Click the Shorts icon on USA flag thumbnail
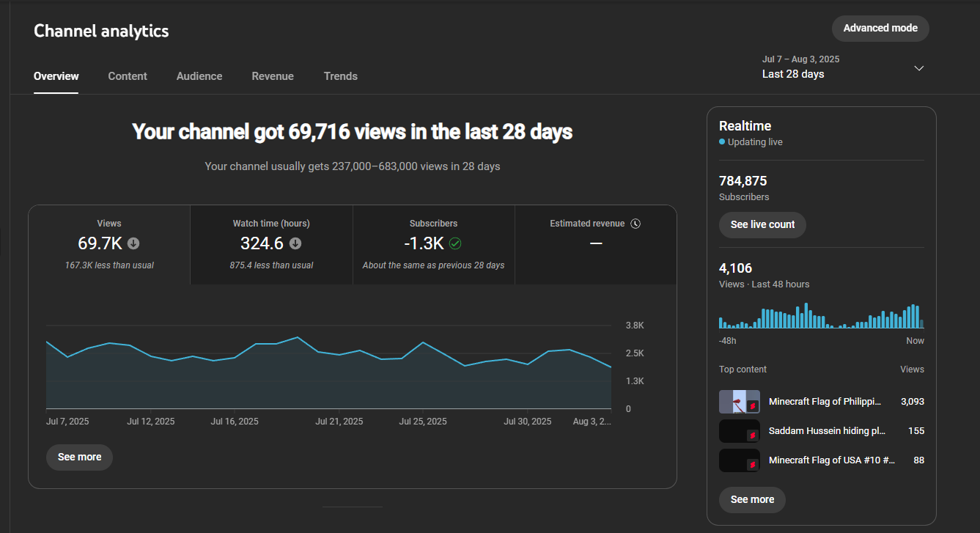Image resolution: width=980 pixels, height=533 pixels. (751, 465)
